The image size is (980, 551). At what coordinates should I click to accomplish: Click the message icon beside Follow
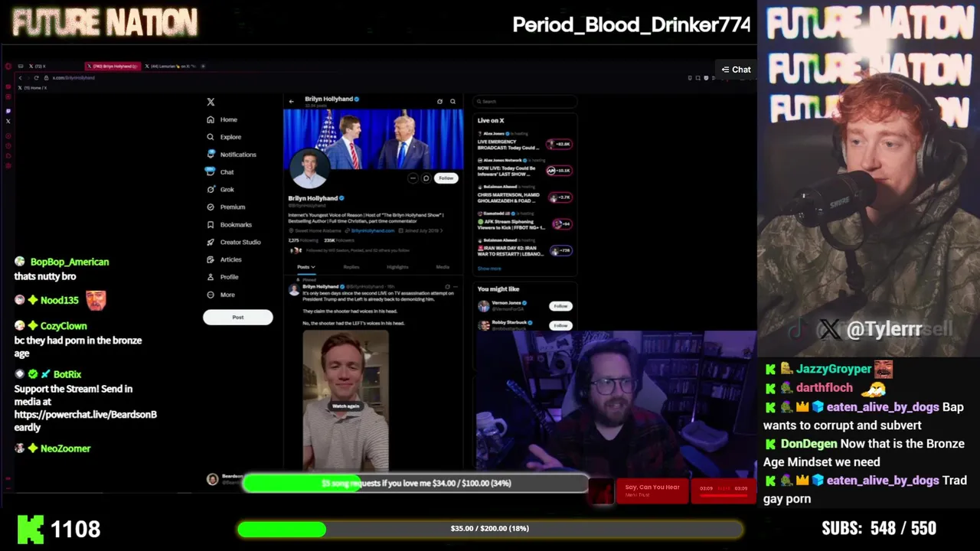(x=426, y=178)
